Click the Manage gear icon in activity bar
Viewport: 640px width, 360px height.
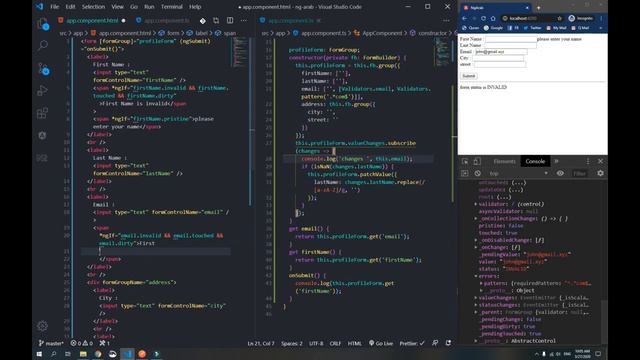(x=42, y=326)
